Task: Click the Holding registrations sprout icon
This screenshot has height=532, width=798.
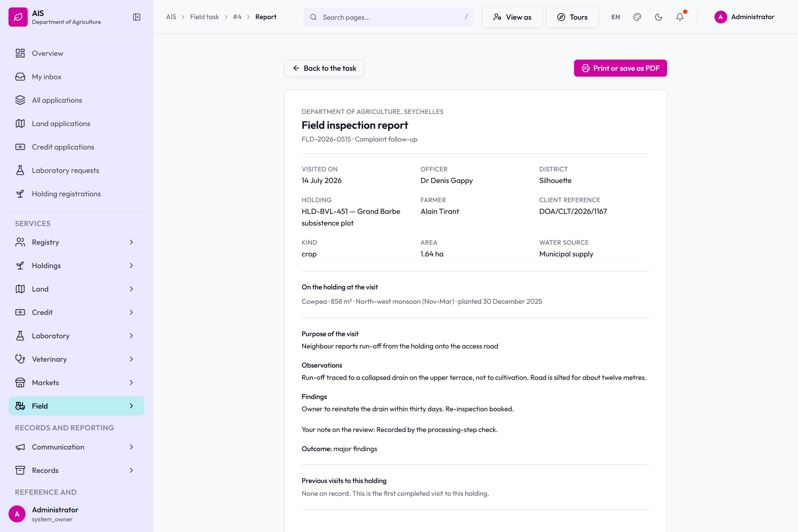Action: click(20, 194)
